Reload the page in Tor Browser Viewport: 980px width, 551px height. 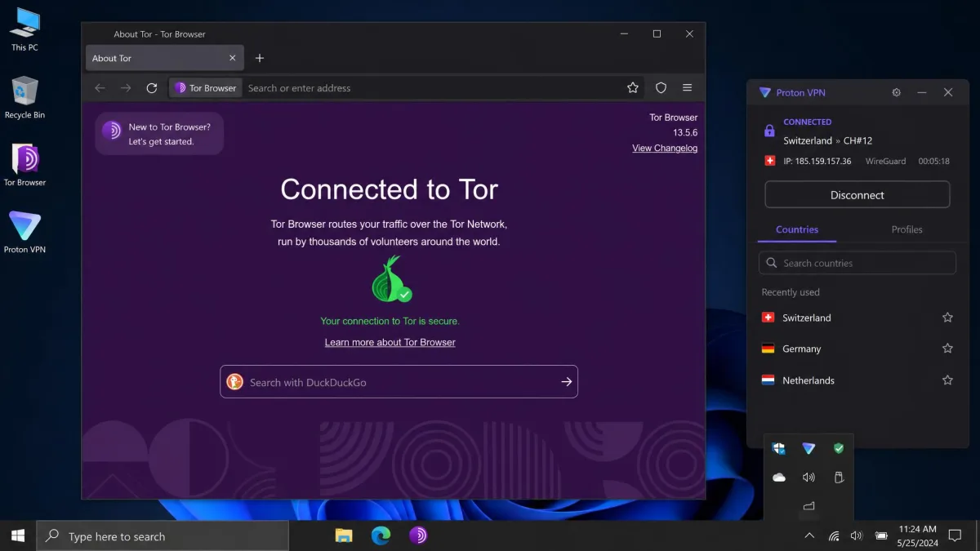[151, 88]
